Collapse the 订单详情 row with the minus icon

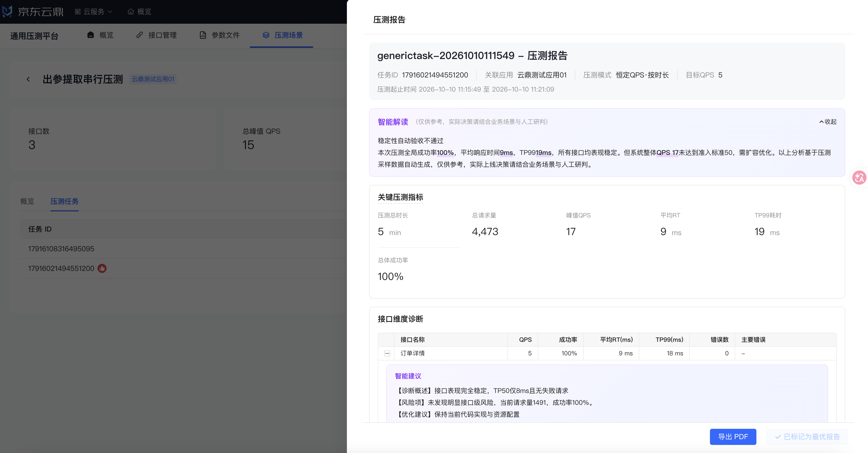pos(387,353)
